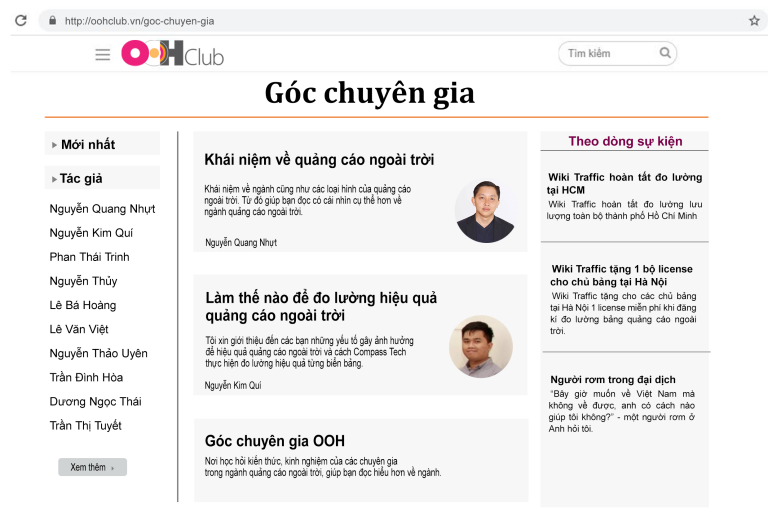This screenshot has width=768, height=512.
Task: Reload the page with the browser refresh icon
Action: [x=20, y=20]
